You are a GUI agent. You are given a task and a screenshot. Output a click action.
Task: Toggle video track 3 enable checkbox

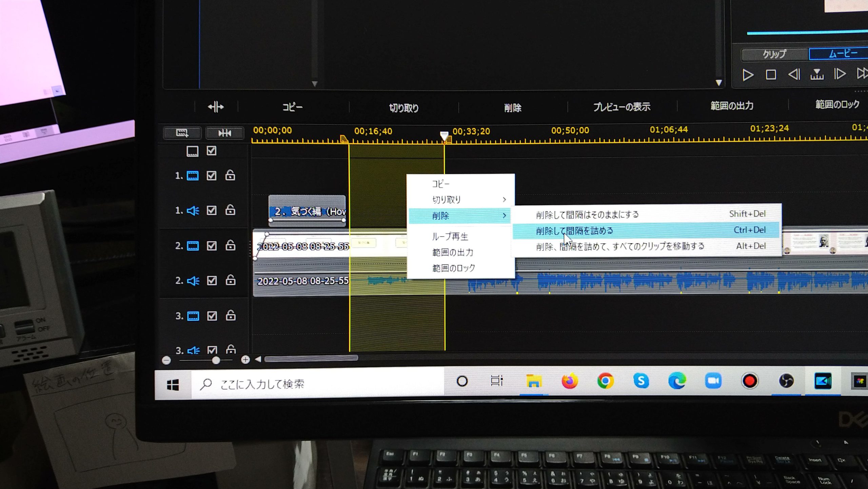point(212,316)
